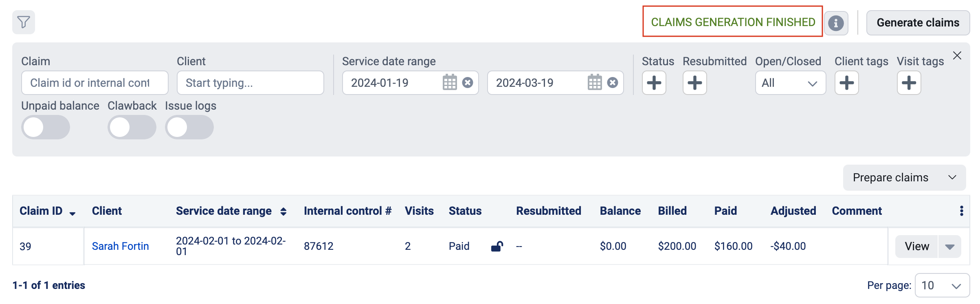Enable the Clawback toggle
This screenshot has width=980, height=304.
132,127
